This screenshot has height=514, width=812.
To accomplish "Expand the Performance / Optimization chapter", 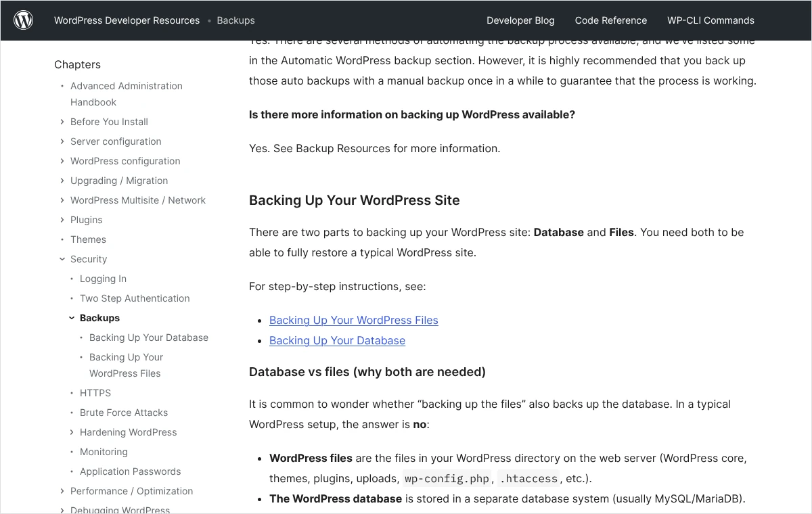I will (x=62, y=491).
